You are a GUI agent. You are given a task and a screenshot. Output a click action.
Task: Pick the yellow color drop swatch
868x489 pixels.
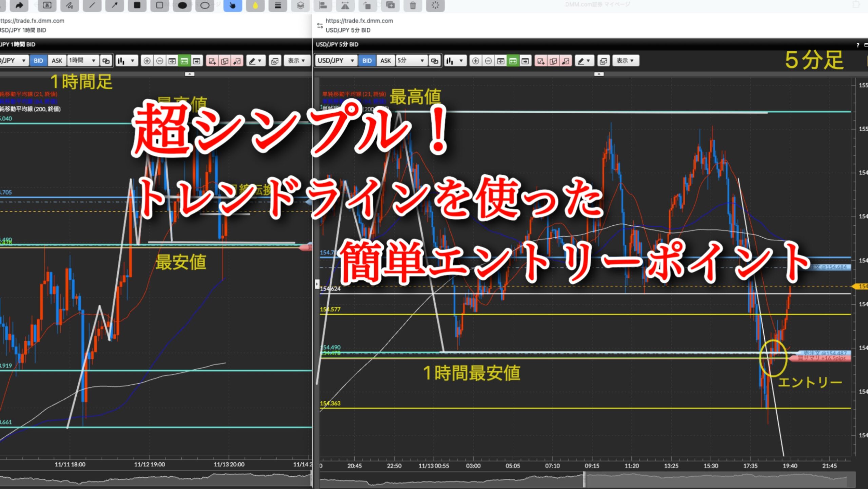pyautogui.click(x=255, y=5)
